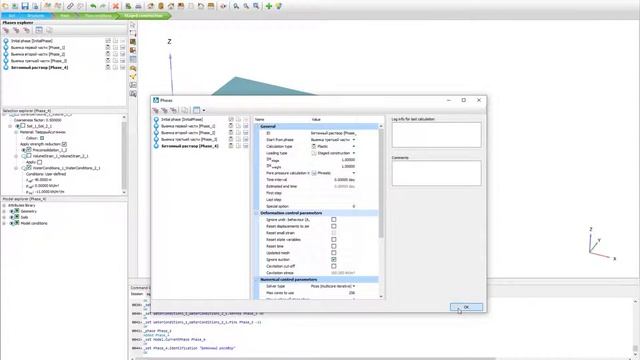Select Initial phase in Phases dialog list
The image size is (640, 360).
click(x=182, y=120)
